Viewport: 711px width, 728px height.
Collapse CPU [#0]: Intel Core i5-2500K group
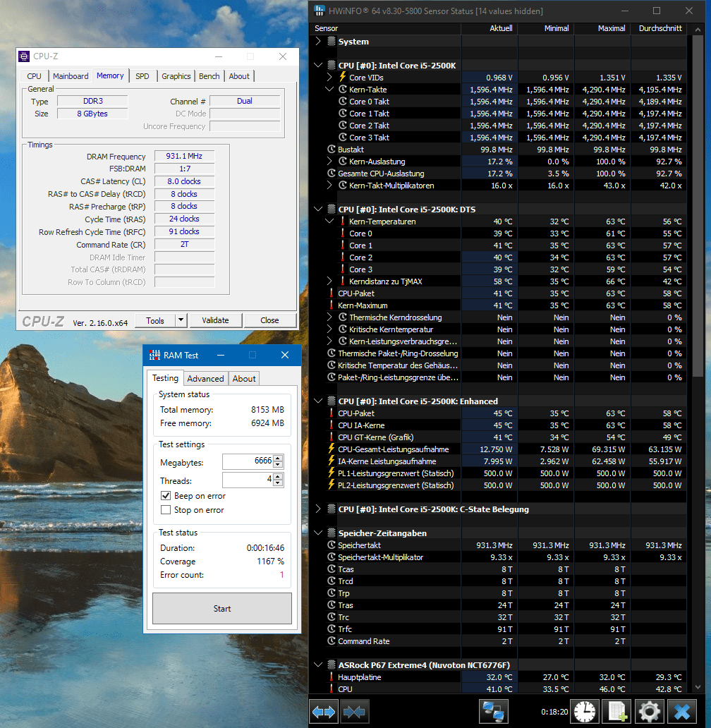tap(318, 65)
